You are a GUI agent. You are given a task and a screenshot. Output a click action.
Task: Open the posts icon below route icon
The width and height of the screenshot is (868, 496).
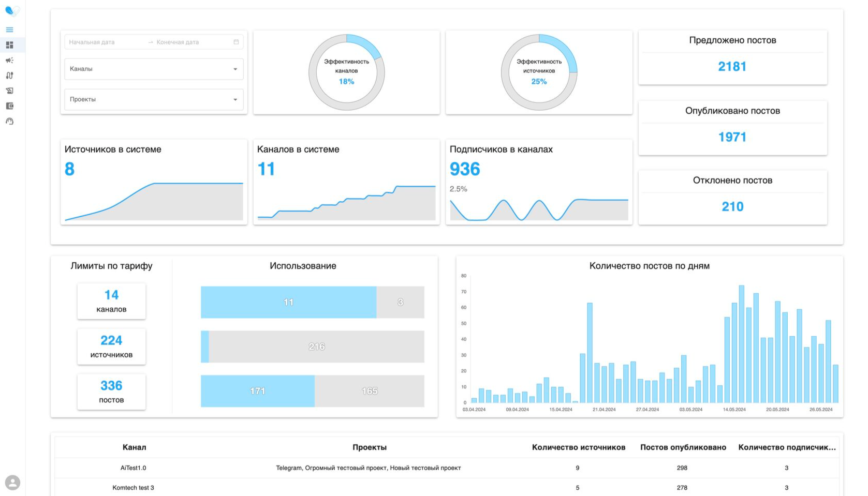coord(9,91)
